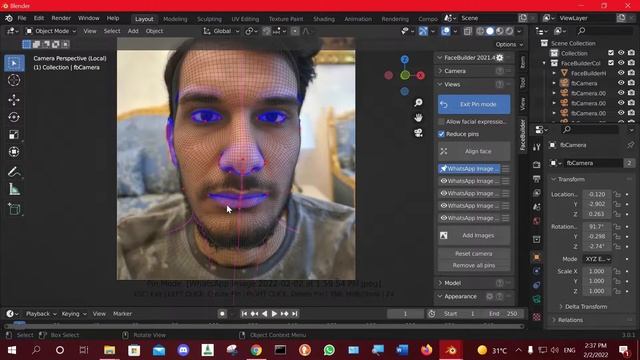
Task: Click Align face button
Action: [474, 151]
